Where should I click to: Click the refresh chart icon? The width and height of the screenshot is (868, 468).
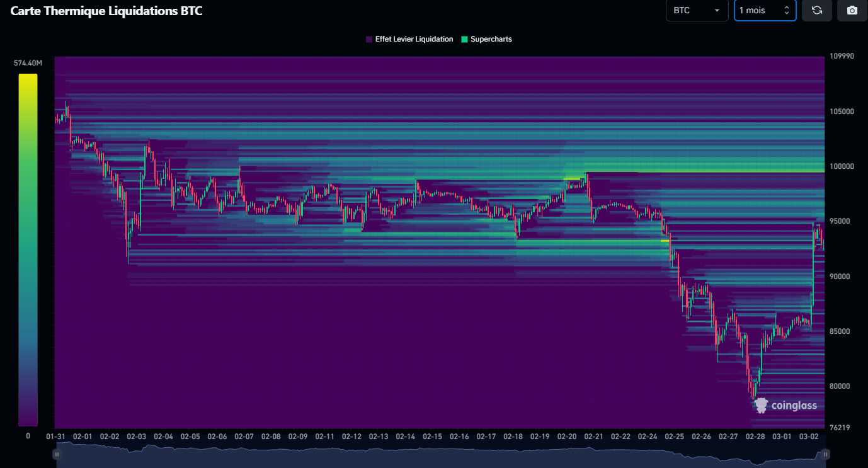(817, 11)
